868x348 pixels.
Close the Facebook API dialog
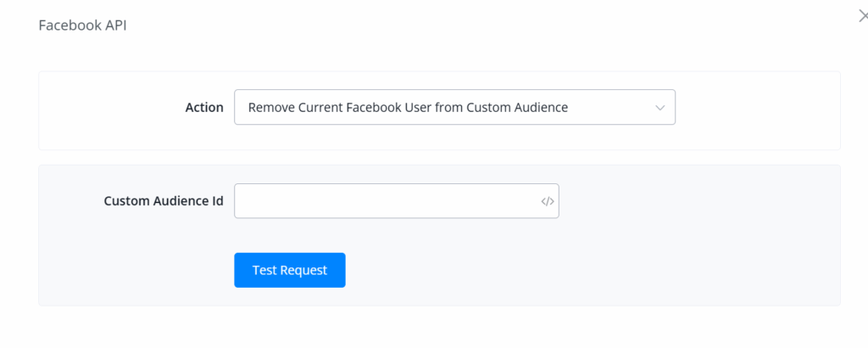[x=863, y=16]
